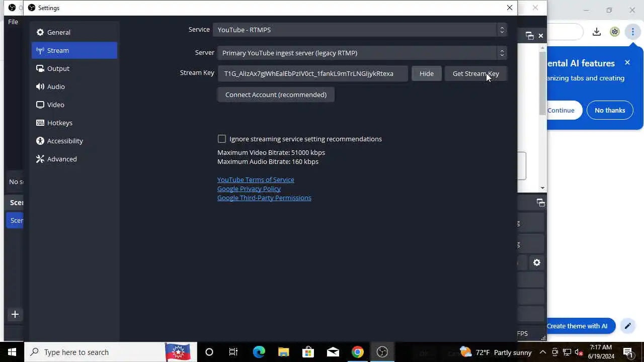Open Advanced settings category
The height and width of the screenshot is (362, 644).
pyautogui.click(x=74, y=159)
